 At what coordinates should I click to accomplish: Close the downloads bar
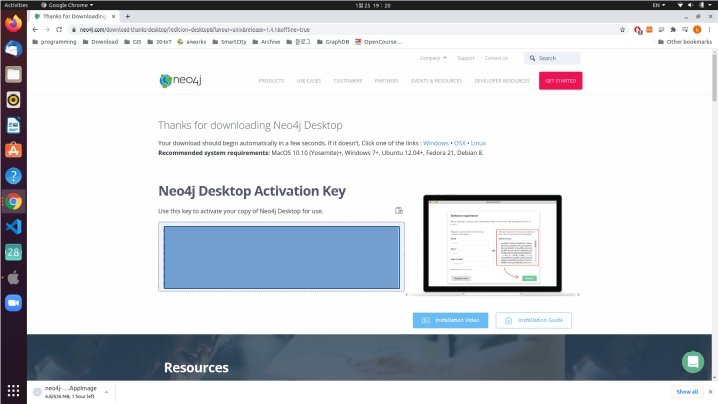pyautogui.click(x=710, y=392)
